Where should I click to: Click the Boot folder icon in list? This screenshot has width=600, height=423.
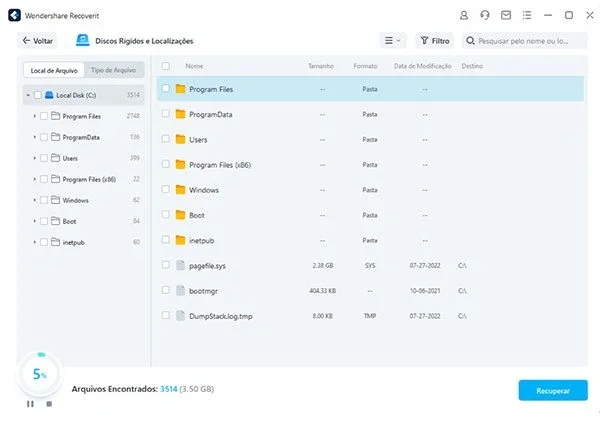coord(180,215)
